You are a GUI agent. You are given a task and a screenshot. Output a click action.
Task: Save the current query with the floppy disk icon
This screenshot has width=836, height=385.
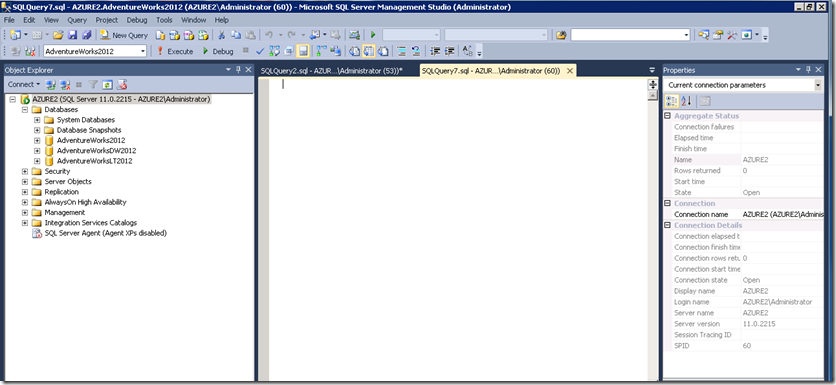coord(73,35)
